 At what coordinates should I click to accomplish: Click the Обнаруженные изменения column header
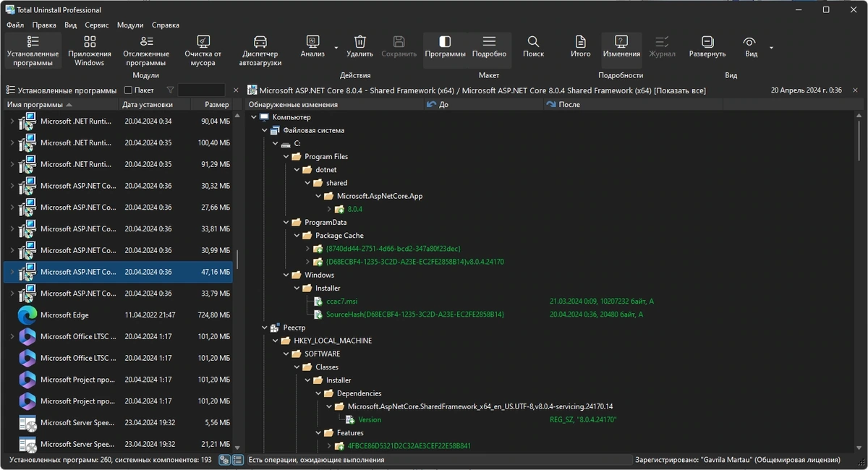(x=334, y=105)
